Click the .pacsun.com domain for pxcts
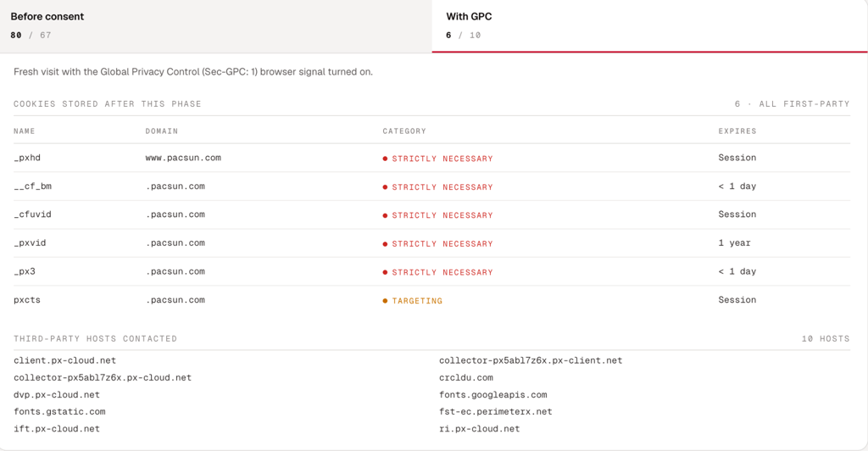The height and width of the screenshot is (451, 868). coord(175,300)
